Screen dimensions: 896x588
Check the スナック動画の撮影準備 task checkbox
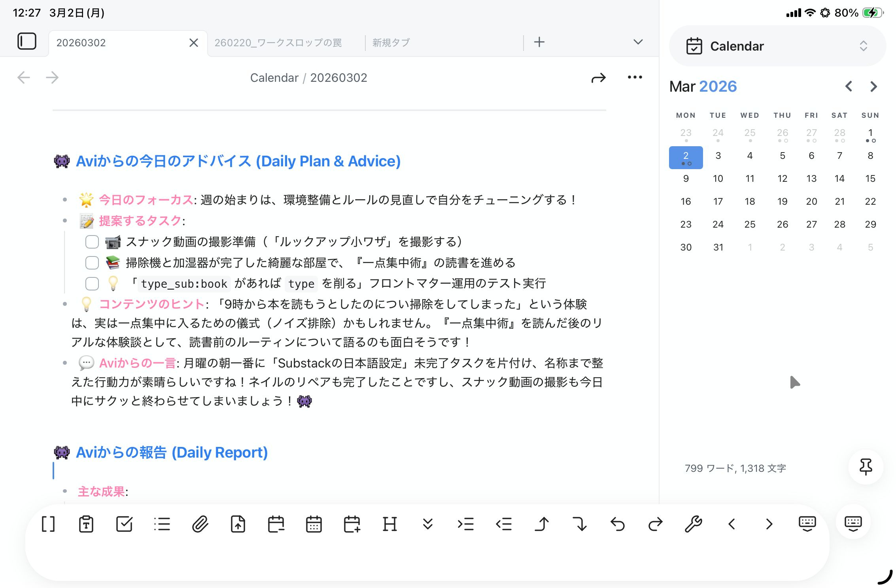point(92,242)
